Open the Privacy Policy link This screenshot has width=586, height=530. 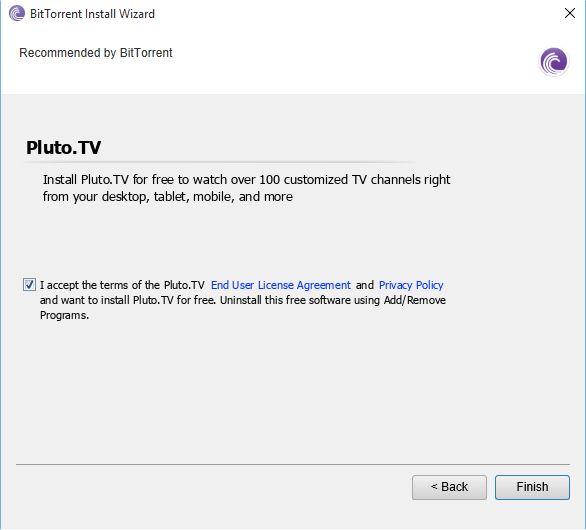411,285
